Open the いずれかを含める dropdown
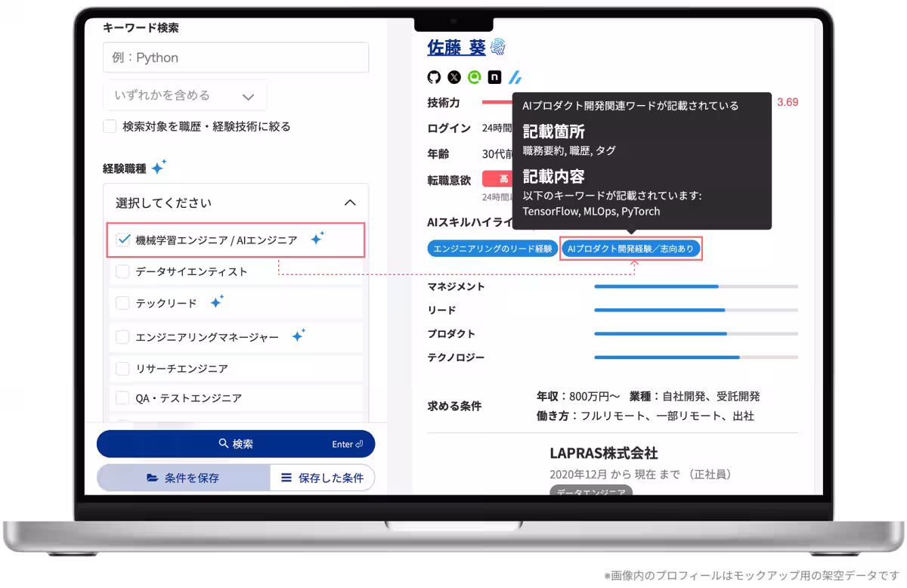Viewport: 907px width, 588px height. click(185, 95)
